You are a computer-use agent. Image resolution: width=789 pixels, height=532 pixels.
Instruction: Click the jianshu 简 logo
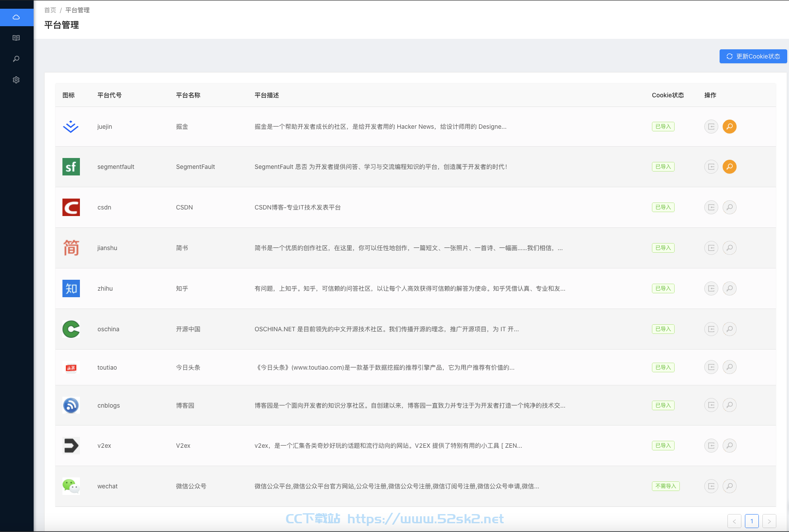pos(71,248)
